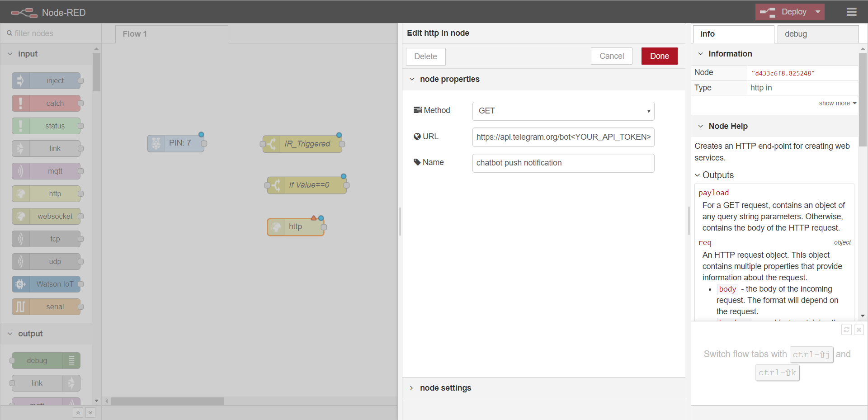Click the filter nodes search icon
Image resolution: width=868 pixels, height=420 pixels.
coord(9,33)
